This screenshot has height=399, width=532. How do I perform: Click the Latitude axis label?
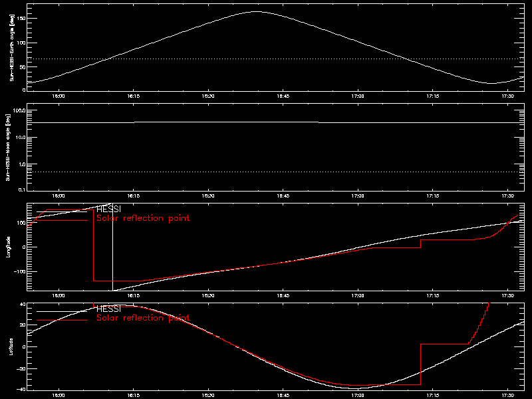(11, 346)
